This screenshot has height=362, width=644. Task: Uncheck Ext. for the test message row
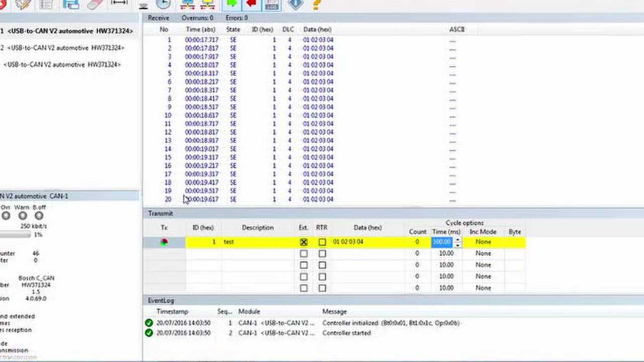303,242
